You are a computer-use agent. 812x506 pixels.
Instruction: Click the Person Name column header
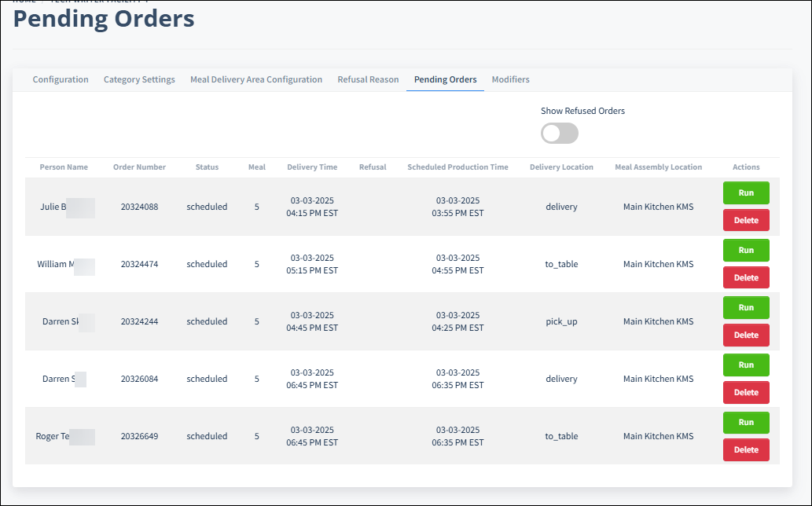(x=64, y=167)
